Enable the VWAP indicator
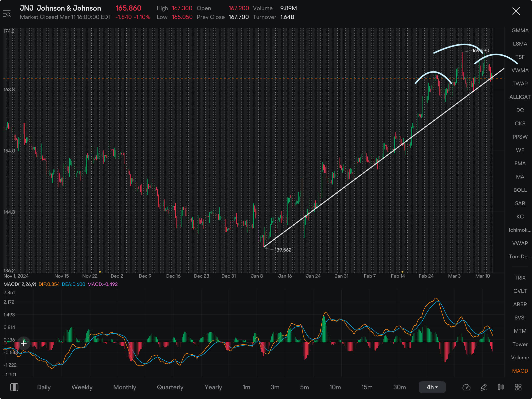The image size is (532, 399). pos(520,243)
